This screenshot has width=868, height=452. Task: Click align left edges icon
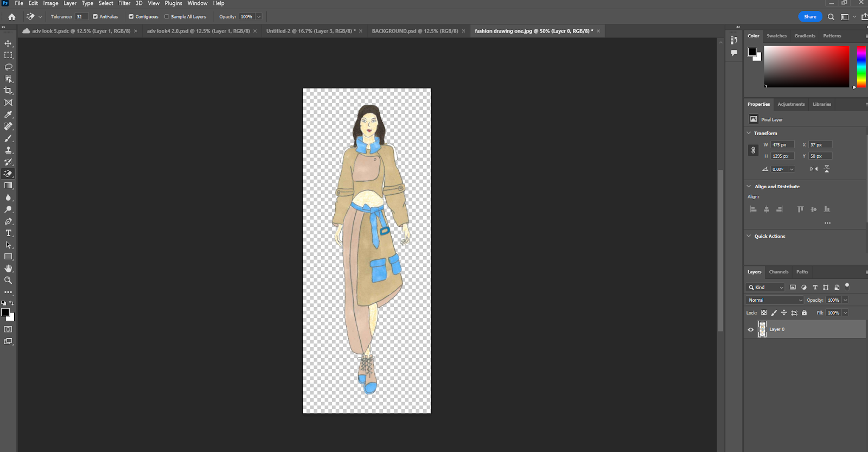coord(753,209)
